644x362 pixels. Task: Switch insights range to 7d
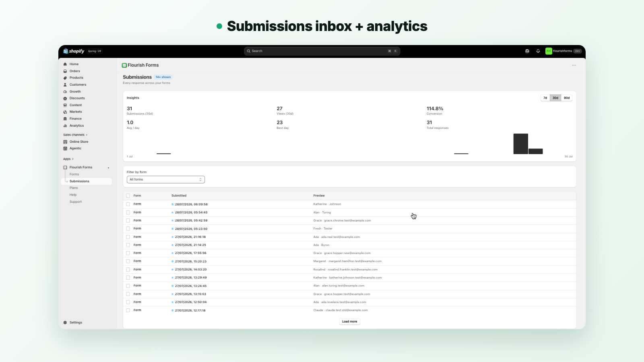click(545, 98)
